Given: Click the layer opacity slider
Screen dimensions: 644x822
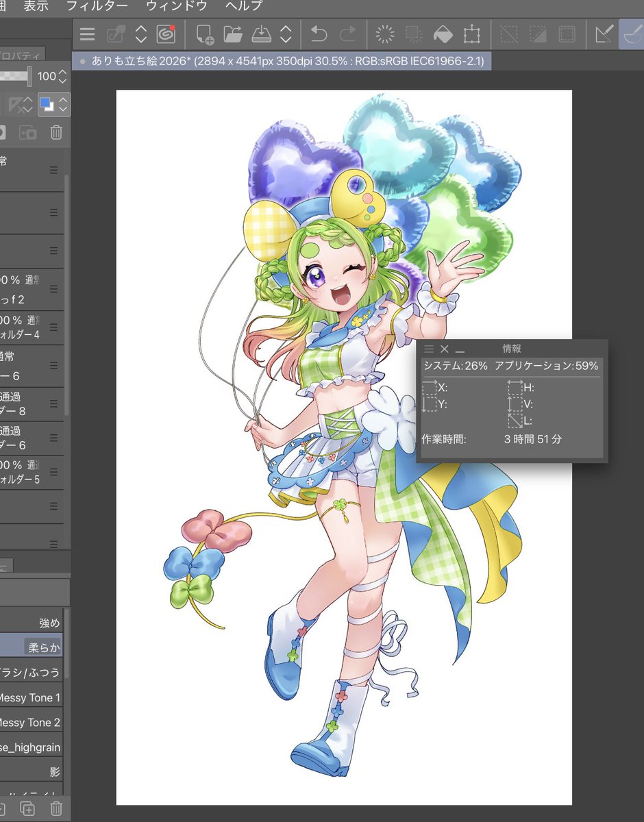Looking at the screenshot, I should 16,77.
